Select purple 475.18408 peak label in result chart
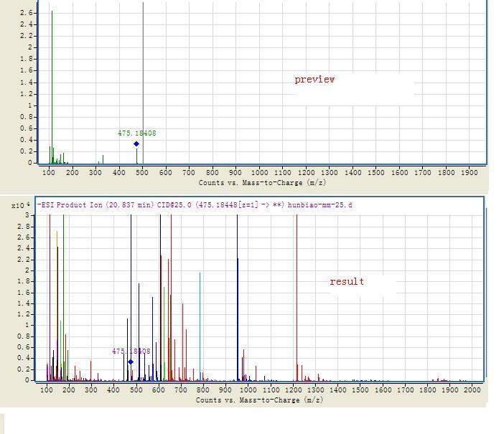Screen dimensions: 504x434 131,351
